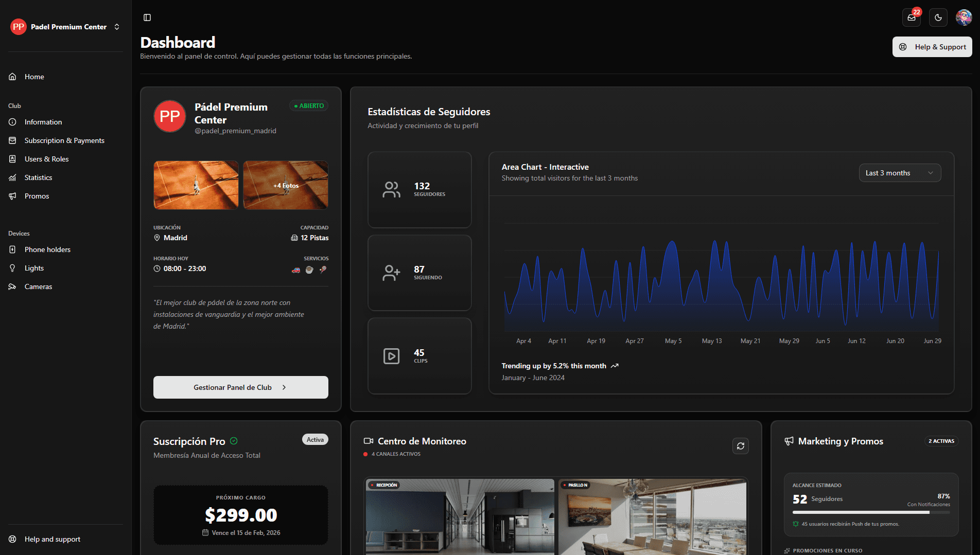The width and height of the screenshot is (980, 555).
Task: Open Phone holders under Devices
Action: (47, 249)
